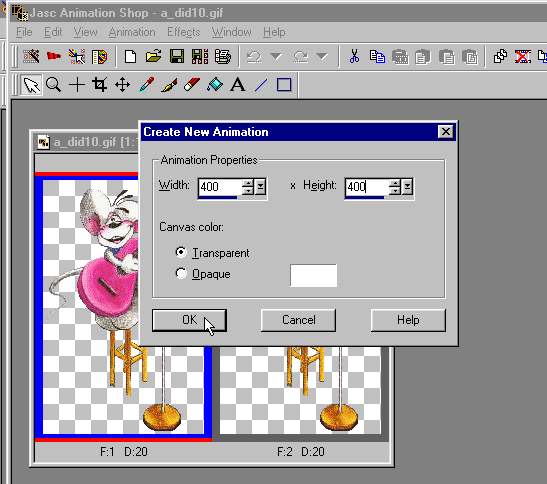
Task: Select the Shape rectangle tool
Action: [x=284, y=85]
